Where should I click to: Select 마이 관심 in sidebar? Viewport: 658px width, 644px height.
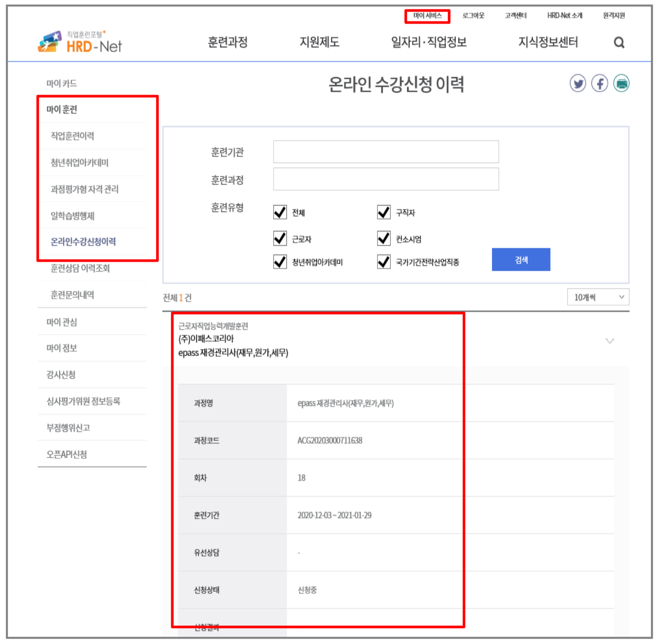[62, 322]
